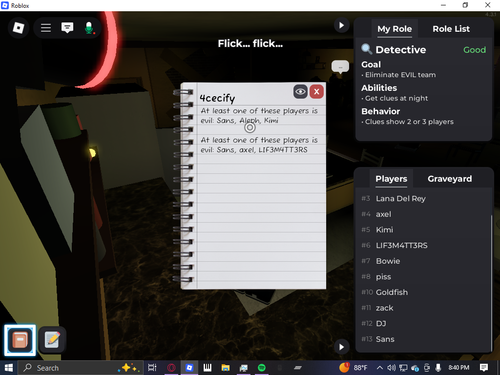Click the tray microphone icon
Viewport: 500px width, 375px height.
438,368
